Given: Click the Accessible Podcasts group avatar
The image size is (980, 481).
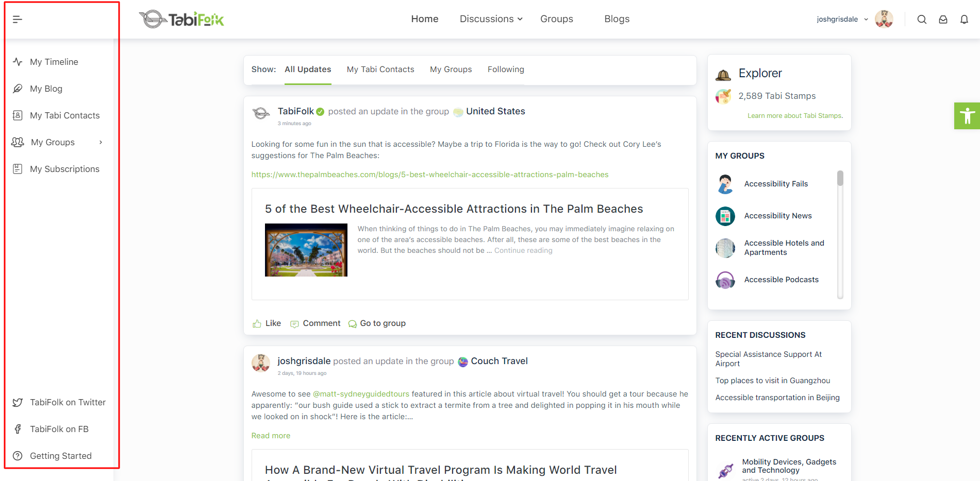Looking at the screenshot, I should (725, 280).
